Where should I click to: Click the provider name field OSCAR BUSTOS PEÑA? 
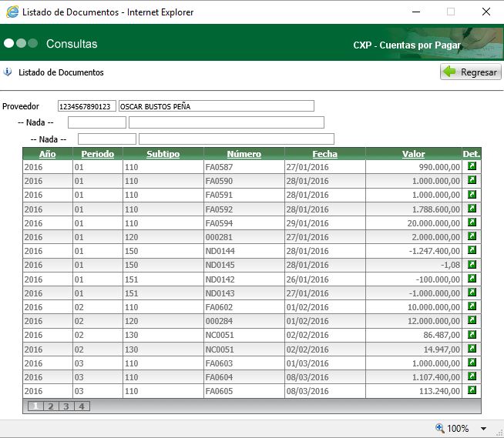tap(216, 106)
